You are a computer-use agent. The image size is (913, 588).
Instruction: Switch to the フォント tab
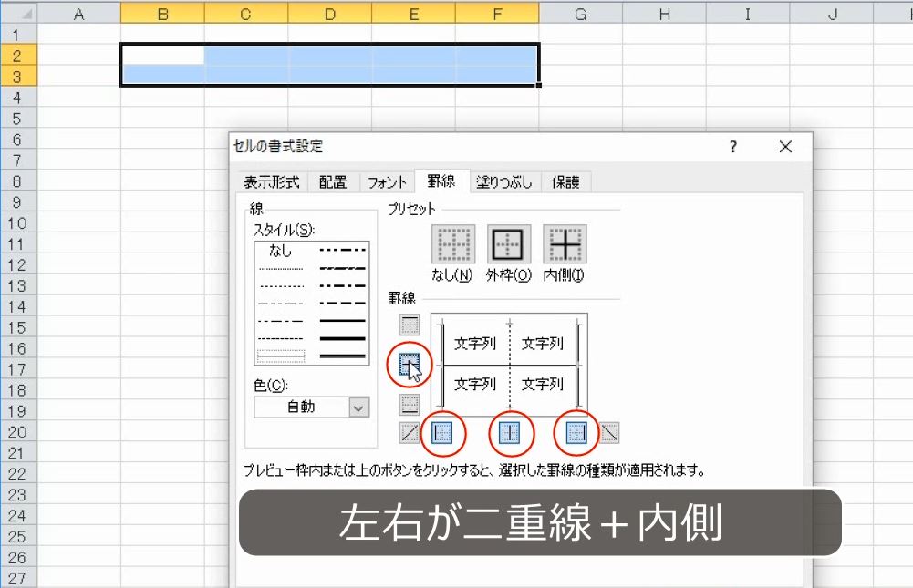coord(387,181)
